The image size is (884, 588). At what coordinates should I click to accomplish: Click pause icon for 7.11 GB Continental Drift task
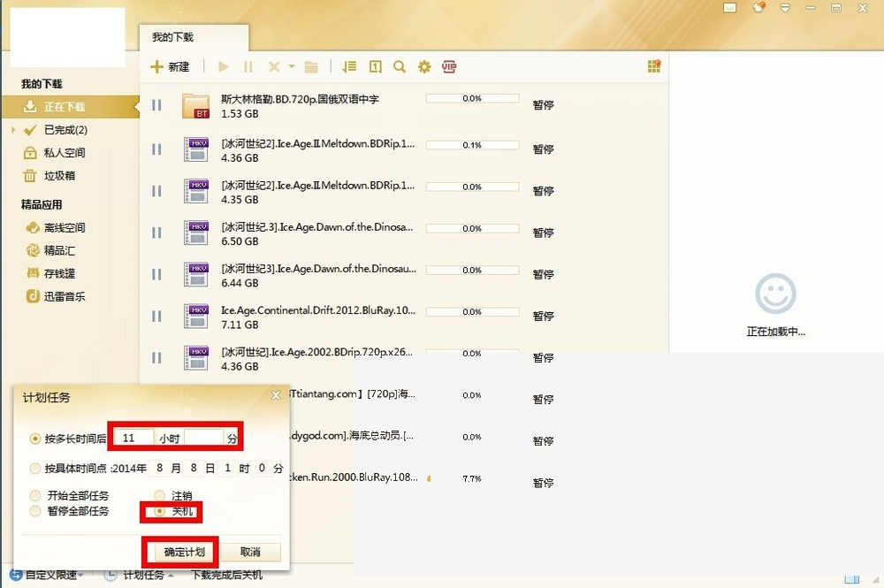click(156, 317)
